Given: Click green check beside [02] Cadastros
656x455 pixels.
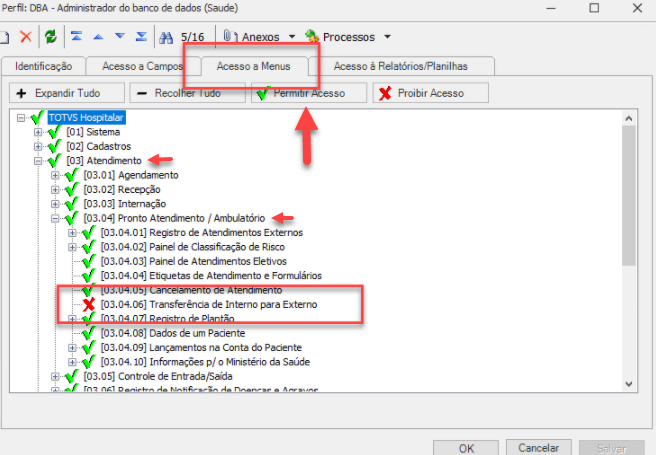Looking at the screenshot, I should pos(54,146).
